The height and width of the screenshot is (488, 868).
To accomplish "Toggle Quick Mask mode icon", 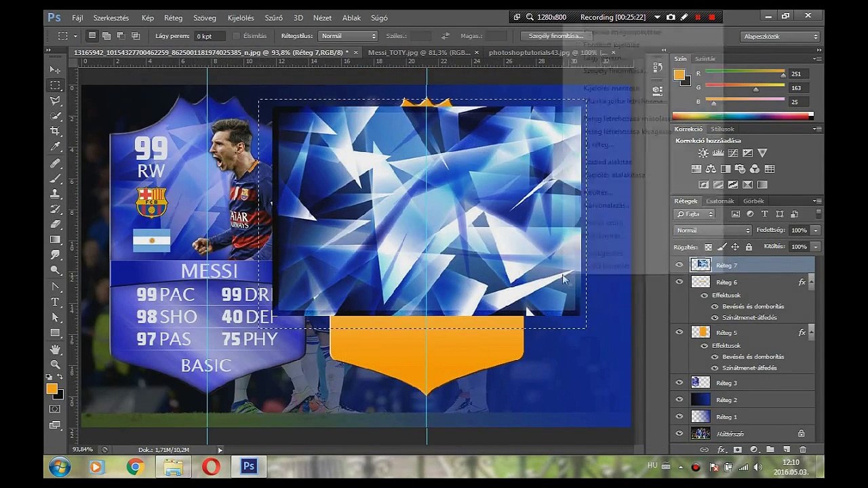I will 55,409.
